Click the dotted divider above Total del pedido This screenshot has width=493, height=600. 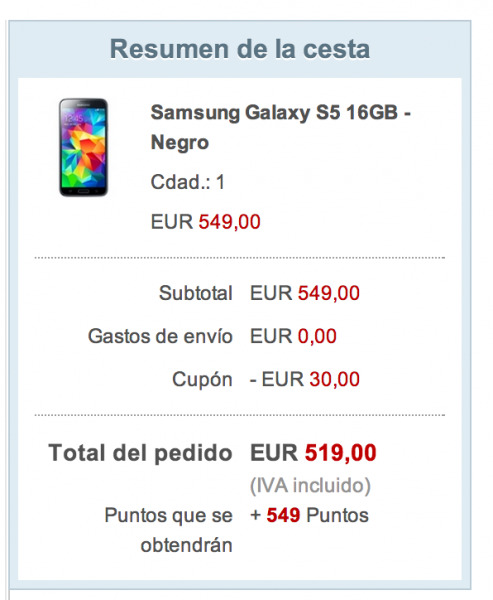click(240, 415)
